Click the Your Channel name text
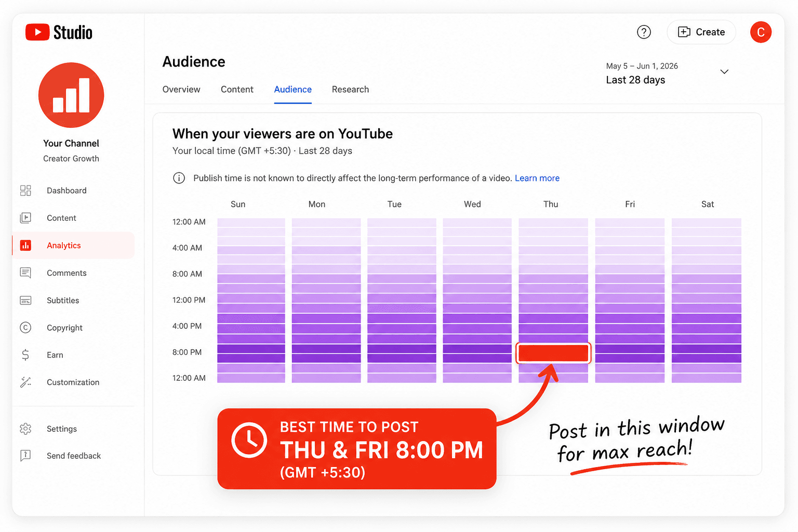This screenshot has height=532, width=798. pyautogui.click(x=71, y=143)
